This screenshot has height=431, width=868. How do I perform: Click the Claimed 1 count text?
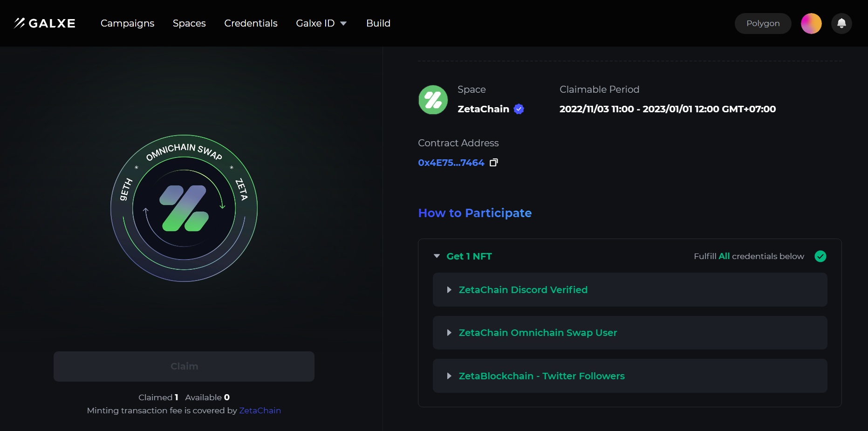pyautogui.click(x=158, y=397)
